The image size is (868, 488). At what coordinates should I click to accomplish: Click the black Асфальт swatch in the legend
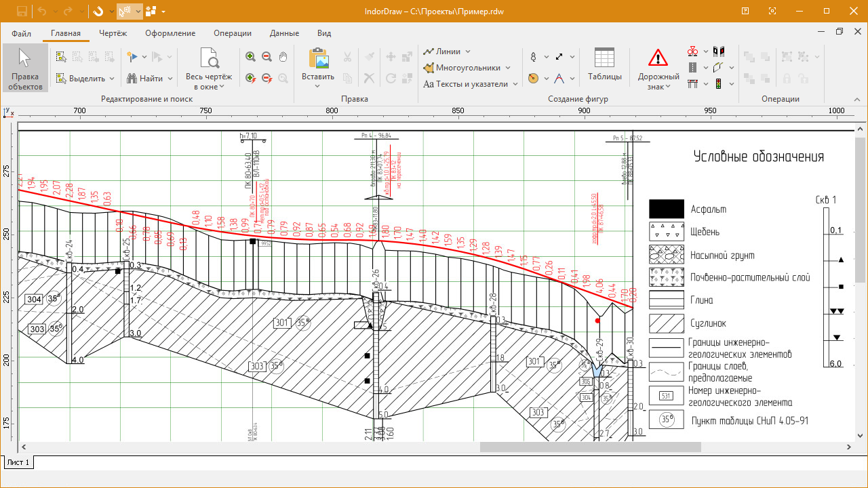[x=666, y=209]
